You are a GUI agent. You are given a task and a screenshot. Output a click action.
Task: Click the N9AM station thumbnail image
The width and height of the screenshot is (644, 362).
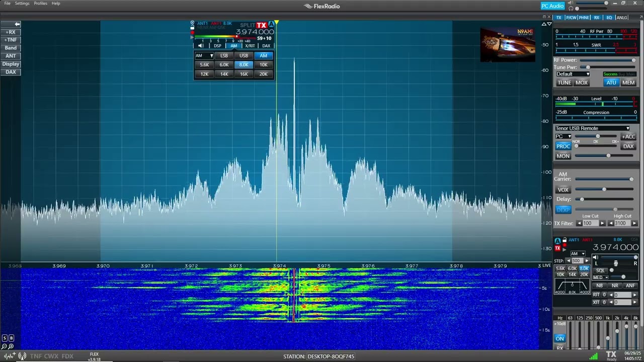508,45
